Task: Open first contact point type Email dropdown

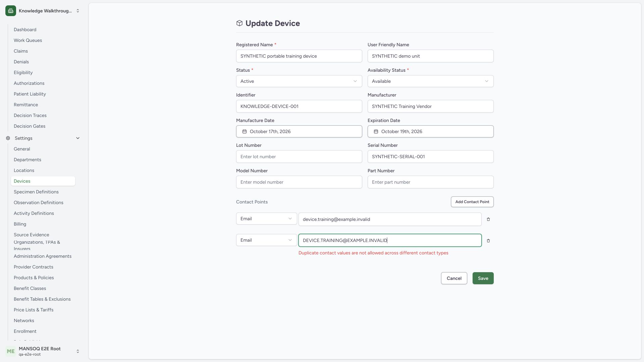Action: point(267,219)
